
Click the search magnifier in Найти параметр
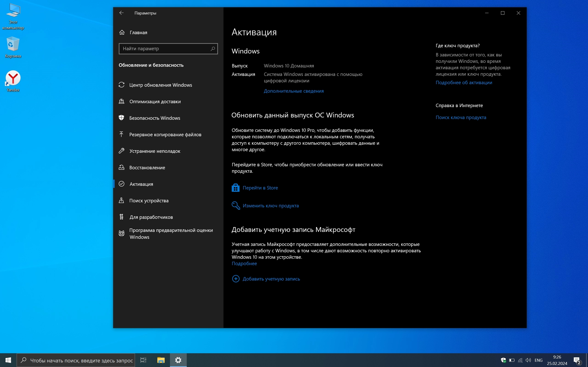tap(213, 49)
